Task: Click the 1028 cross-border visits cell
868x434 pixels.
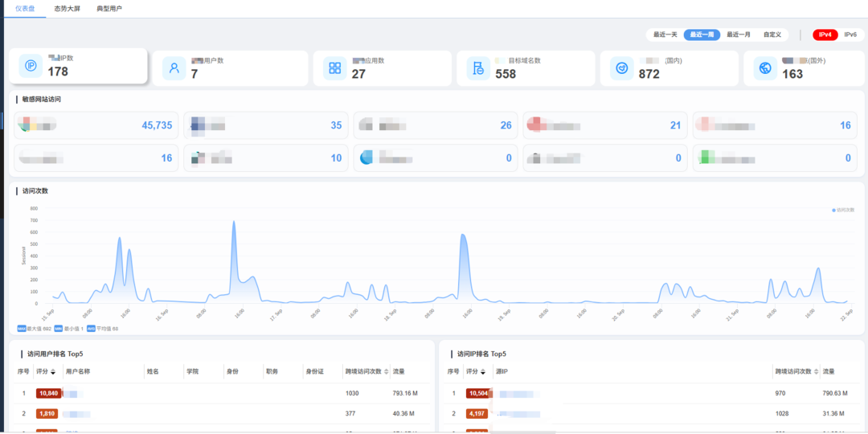Action: click(x=782, y=414)
